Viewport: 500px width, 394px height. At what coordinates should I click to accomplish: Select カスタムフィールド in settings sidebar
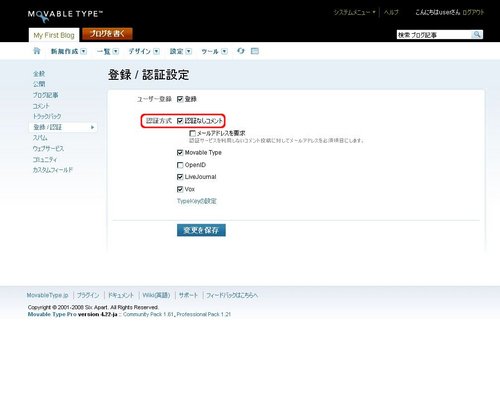[53, 170]
